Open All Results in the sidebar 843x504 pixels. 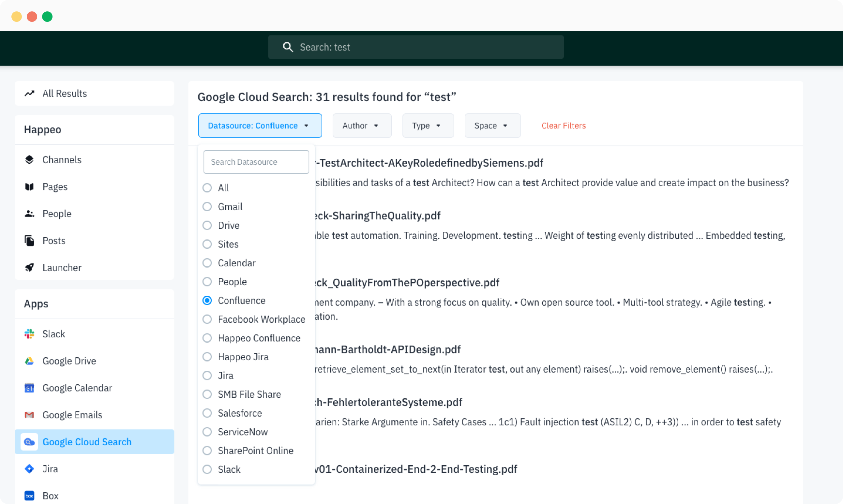click(x=95, y=93)
